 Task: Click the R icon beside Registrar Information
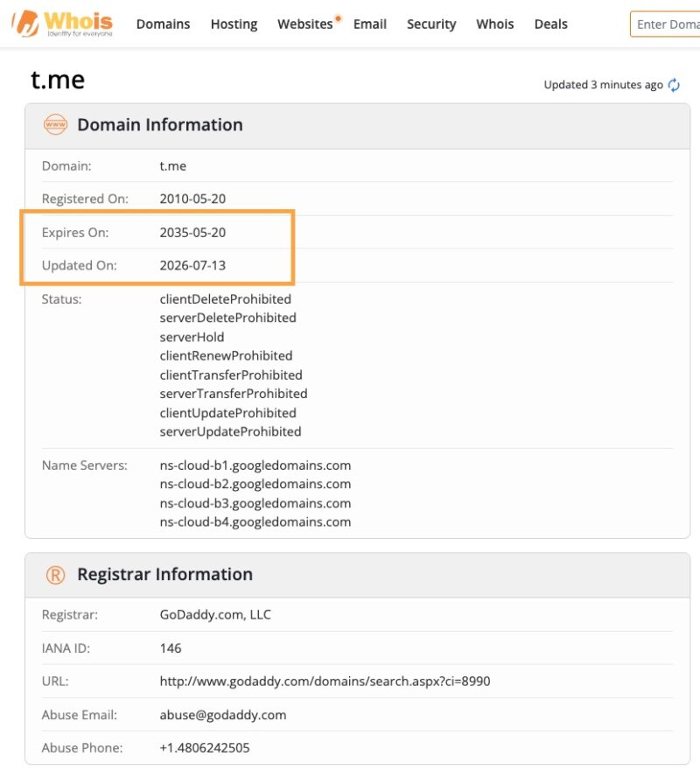(55, 575)
